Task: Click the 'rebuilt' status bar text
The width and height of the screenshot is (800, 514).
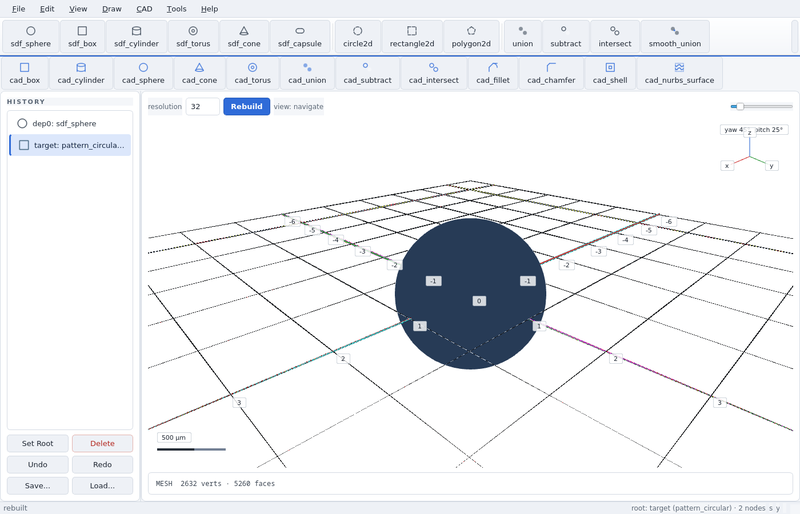Action: [x=16, y=508]
